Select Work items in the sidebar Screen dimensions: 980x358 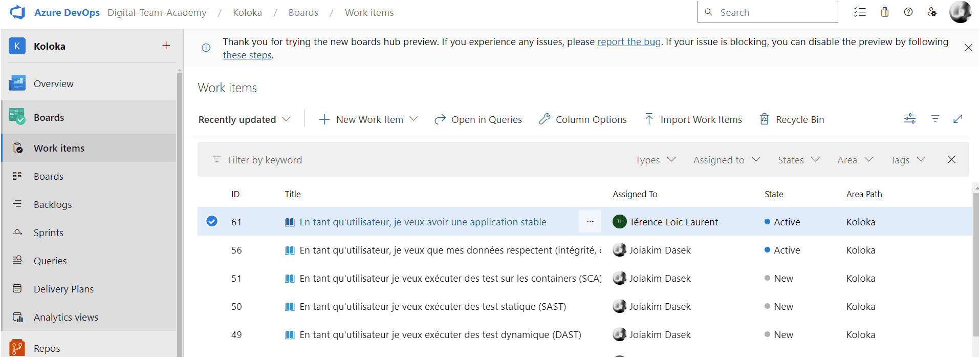tap(89, 148)
